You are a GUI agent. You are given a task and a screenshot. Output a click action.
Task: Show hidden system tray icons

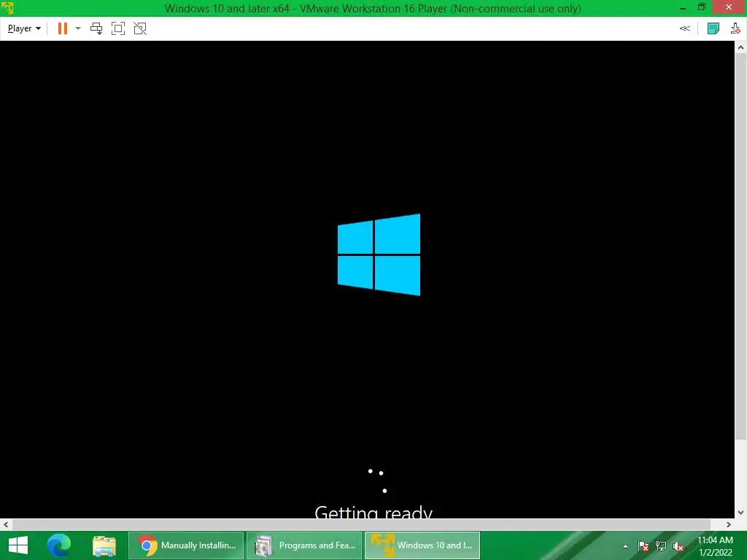point(625,546)
